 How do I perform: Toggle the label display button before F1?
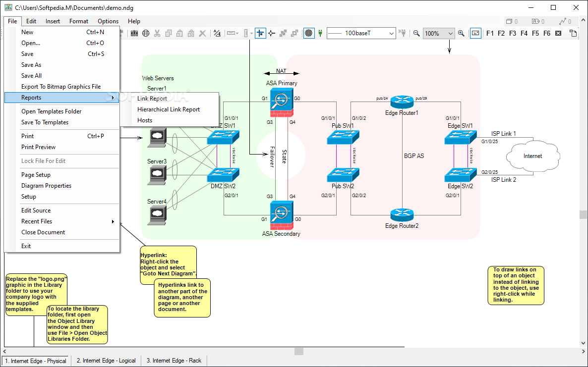tap(475, 33)
